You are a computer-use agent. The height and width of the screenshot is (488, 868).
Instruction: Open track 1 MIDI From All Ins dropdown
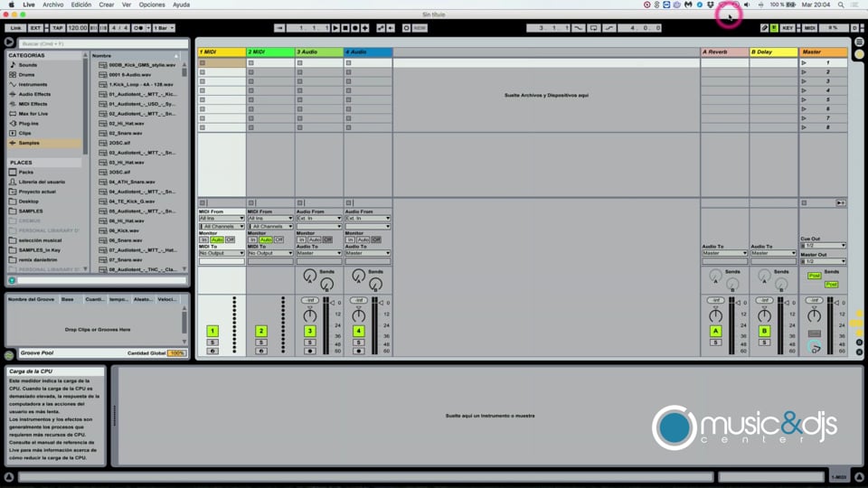click(x=222, y=219)
